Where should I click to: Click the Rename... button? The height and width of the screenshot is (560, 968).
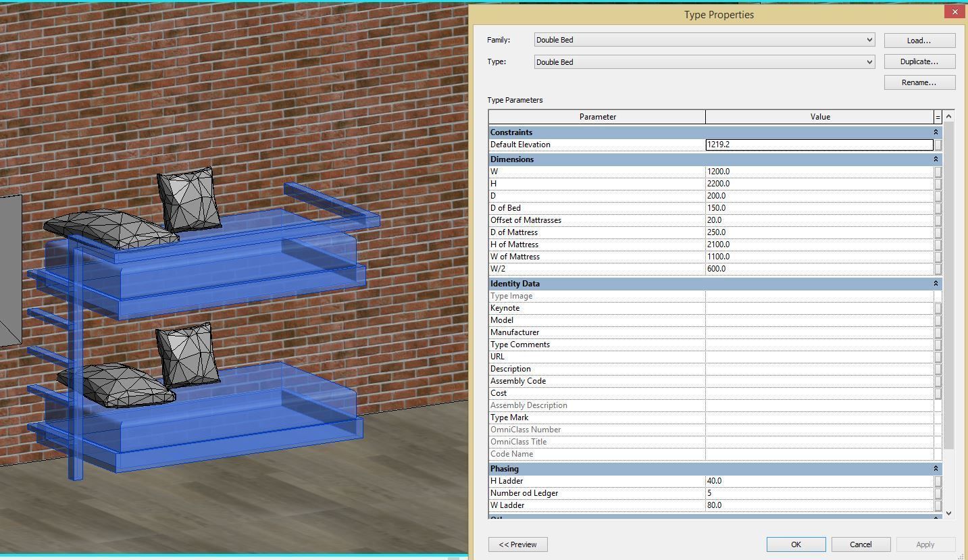(919, 82)
